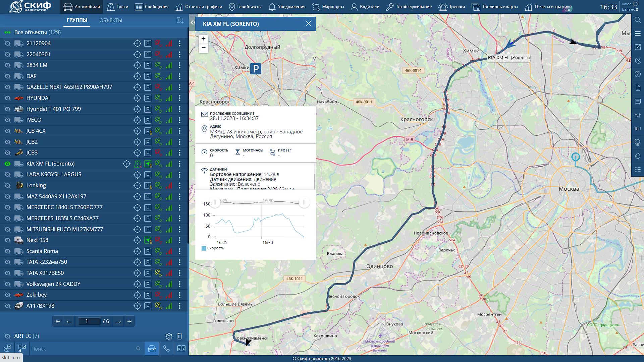The width and height of the screenshot is (644, 362).
Task: Toggle Скорость legend swatch in chart
Action: click(x=204, y=248)
